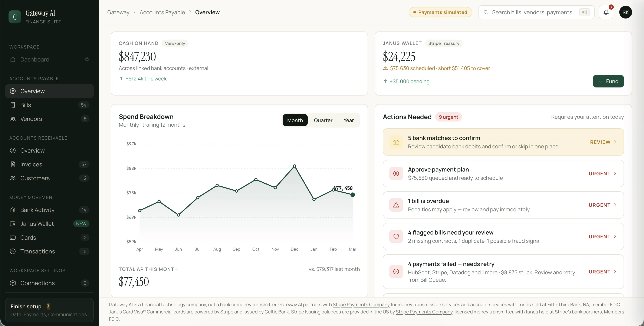644x326 pixels.
Task: Expand chevron on flagged bills row
Action: point(615,236)
